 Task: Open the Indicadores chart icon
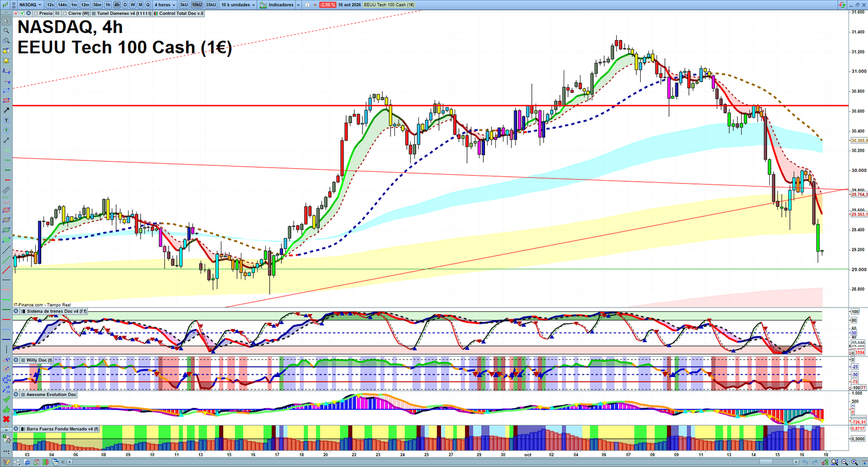263,5
